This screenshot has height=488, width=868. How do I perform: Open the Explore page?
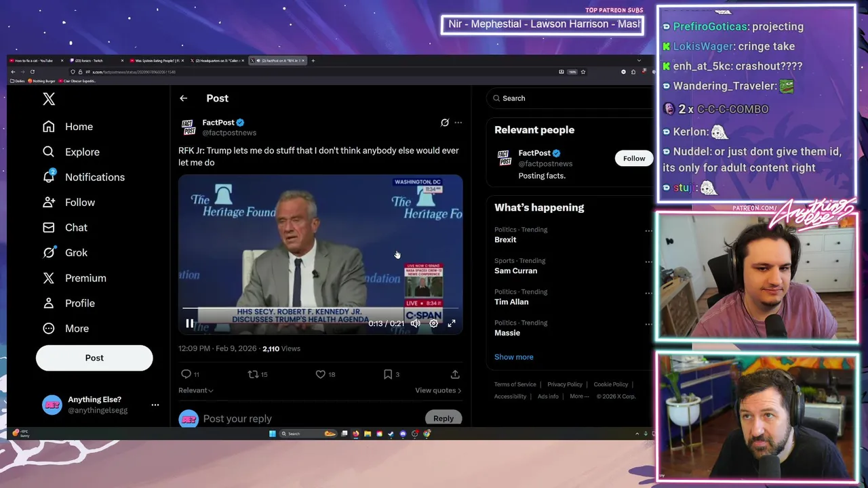[71, 152]
